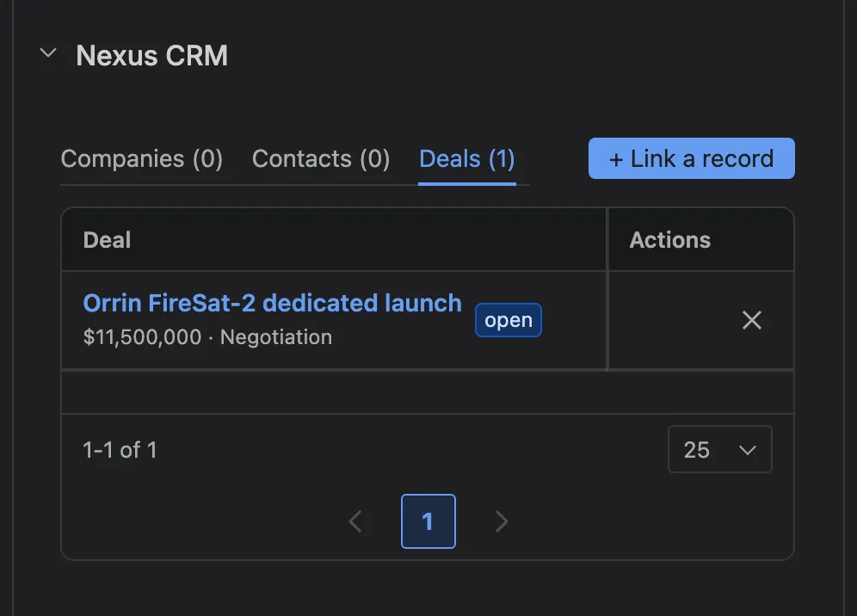Click the 1-1 of 1 count text
Viewport: 857px width, 616px height.
click(120, 450)
